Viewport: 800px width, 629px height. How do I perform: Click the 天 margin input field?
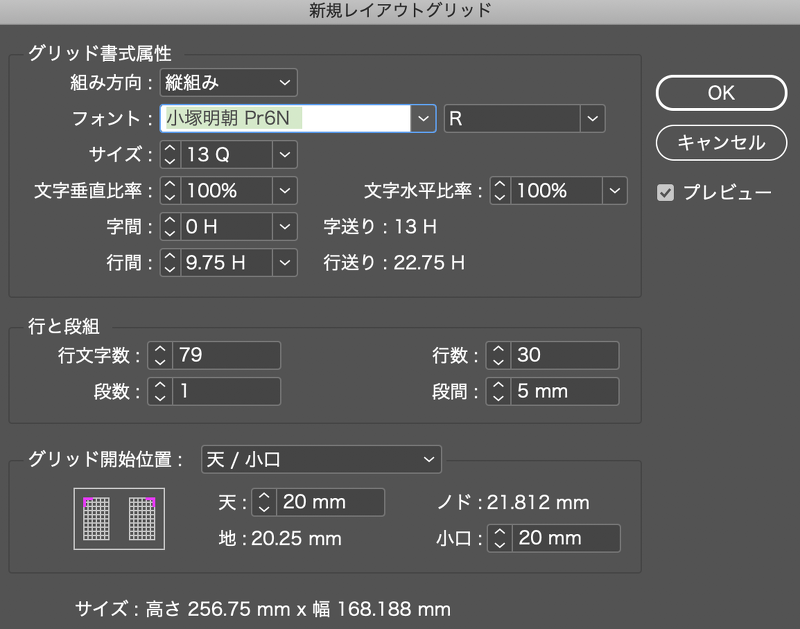pyautogui.click(x=330, y=502)
